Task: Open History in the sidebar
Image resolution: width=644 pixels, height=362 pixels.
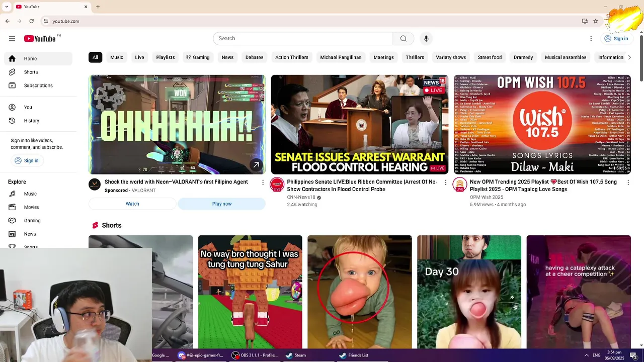Action: pyautogui.click(x=38, y=121)
